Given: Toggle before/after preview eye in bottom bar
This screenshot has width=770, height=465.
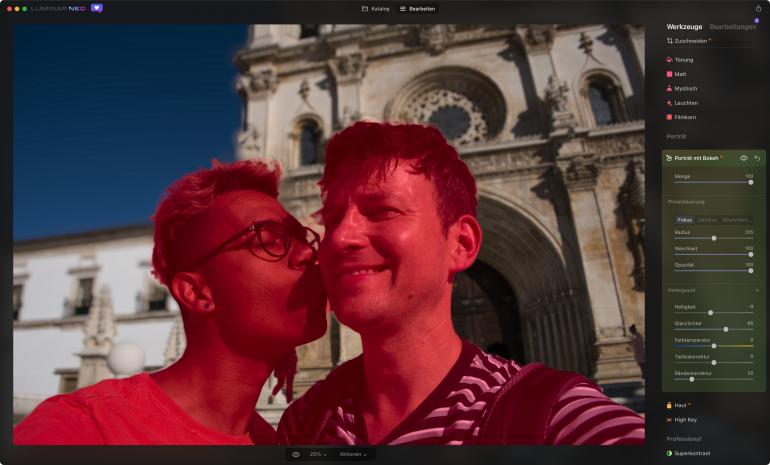Looking at the screenshot, I should click(x=296, y=455).
